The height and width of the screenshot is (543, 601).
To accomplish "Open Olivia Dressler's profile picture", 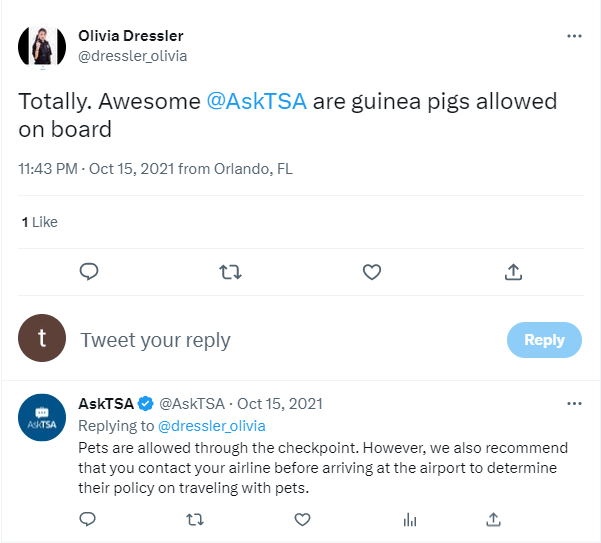I will pyautogui.click(x=42, y=45).
